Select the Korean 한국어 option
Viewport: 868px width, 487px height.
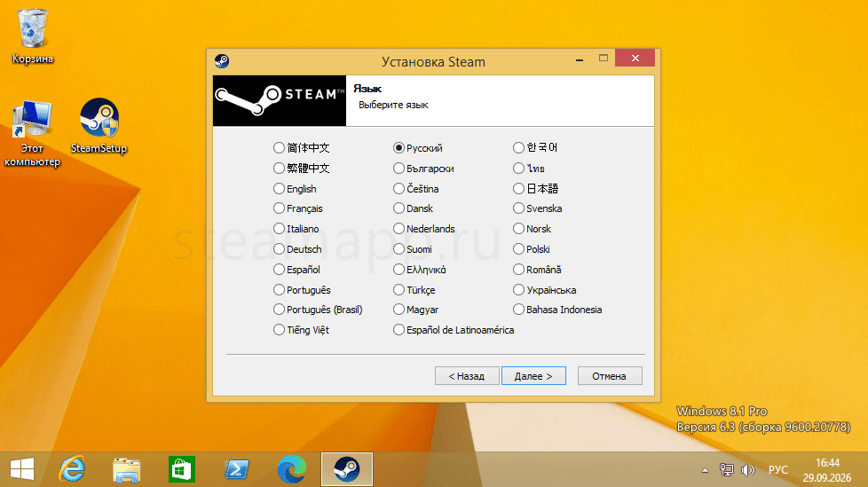click(535, 148)
